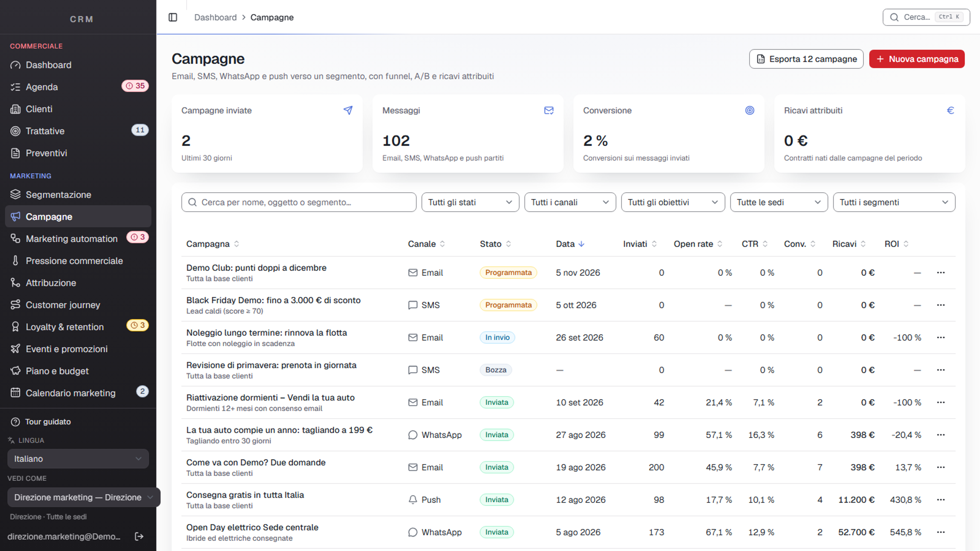The height and width of the screenshot is (551, 980).
Task: Go to Campagne in sidebar
Action: pos(78,217)
